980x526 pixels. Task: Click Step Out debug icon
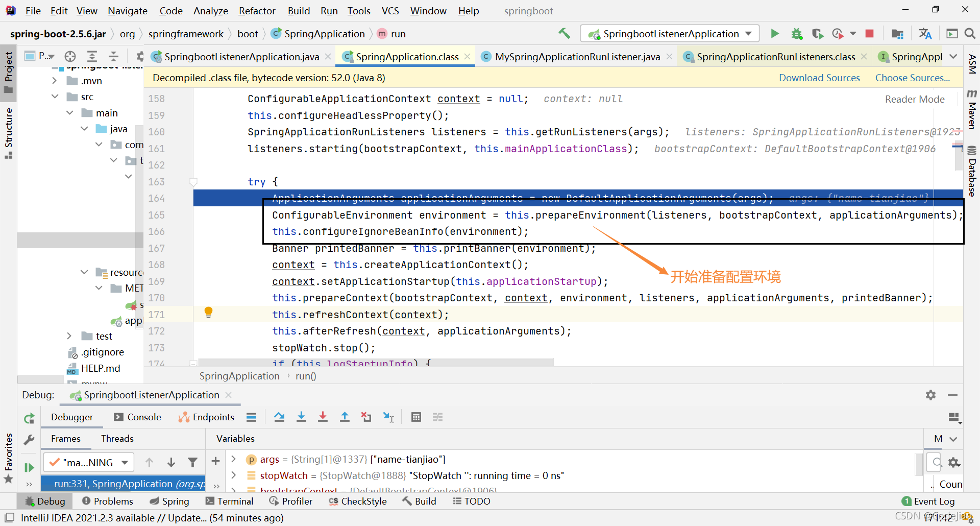pos(345,417)
